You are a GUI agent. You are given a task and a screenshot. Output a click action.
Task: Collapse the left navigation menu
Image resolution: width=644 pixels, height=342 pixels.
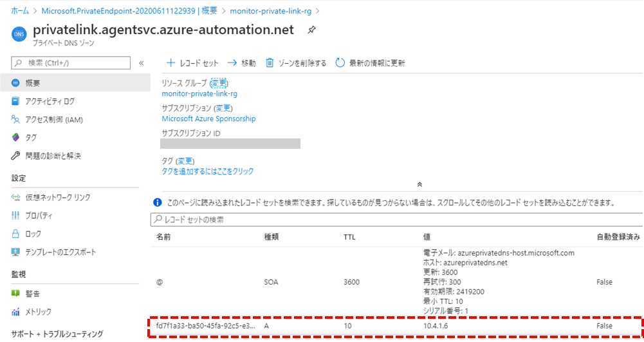[142, 63]
